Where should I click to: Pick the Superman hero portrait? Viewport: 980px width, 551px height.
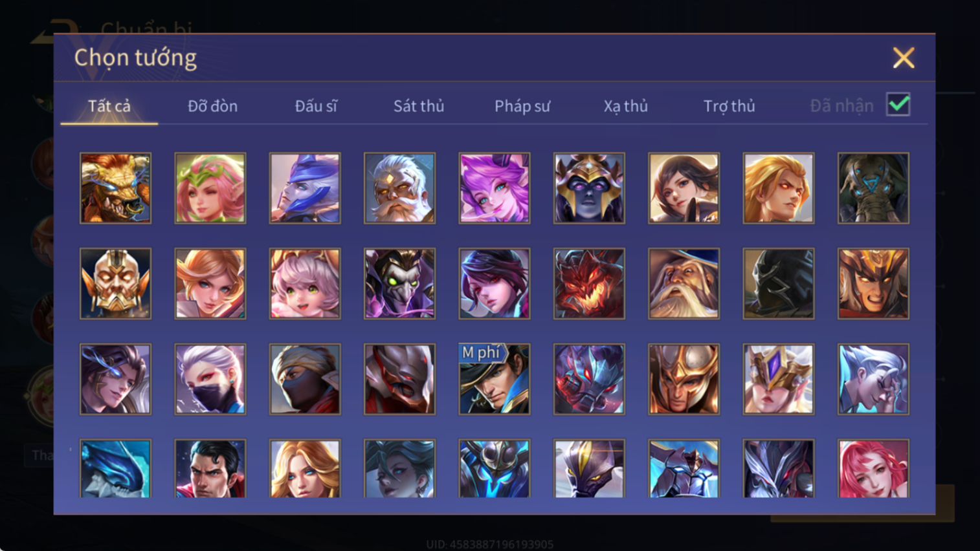pyautogui.click(x=210, y=469)
